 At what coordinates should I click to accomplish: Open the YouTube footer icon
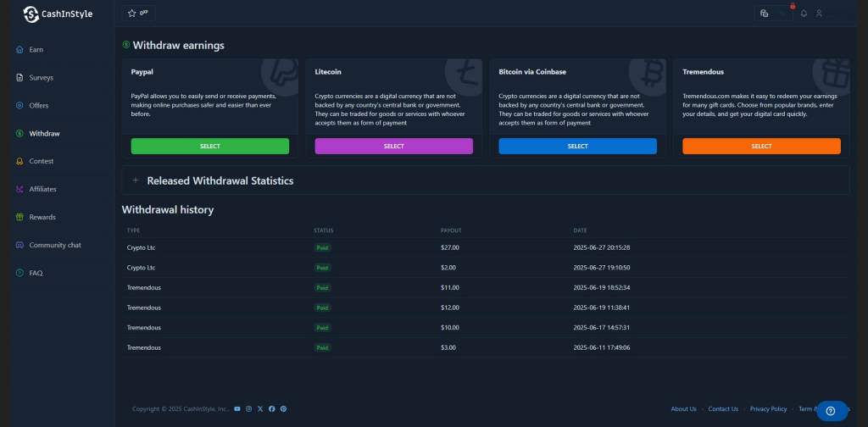click(x=237, y=408)
